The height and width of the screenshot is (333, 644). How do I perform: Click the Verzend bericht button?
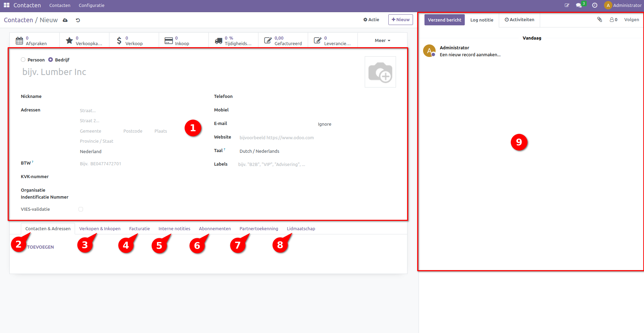coord(444,20)
